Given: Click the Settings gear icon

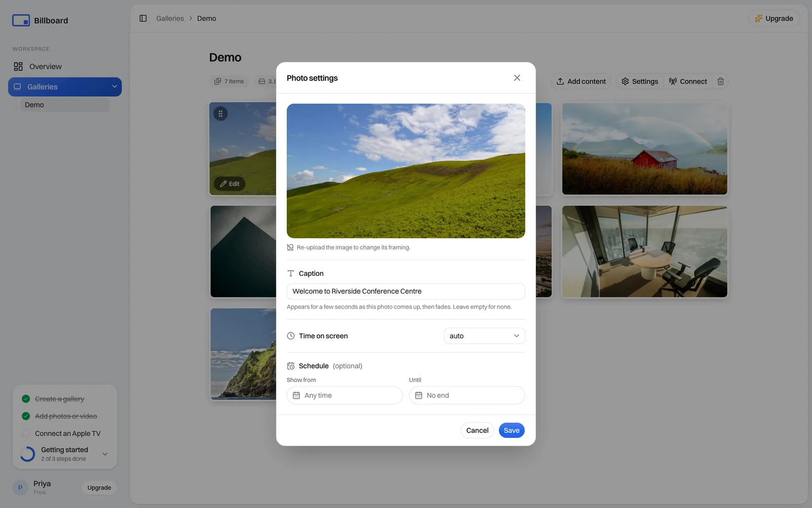Looking at the screenshot, I should point(625,81).
